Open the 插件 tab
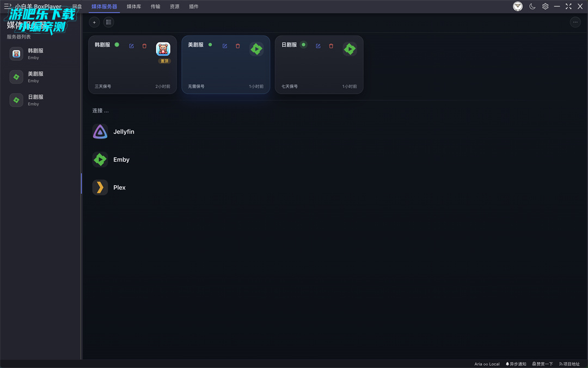 coord(194,7)
